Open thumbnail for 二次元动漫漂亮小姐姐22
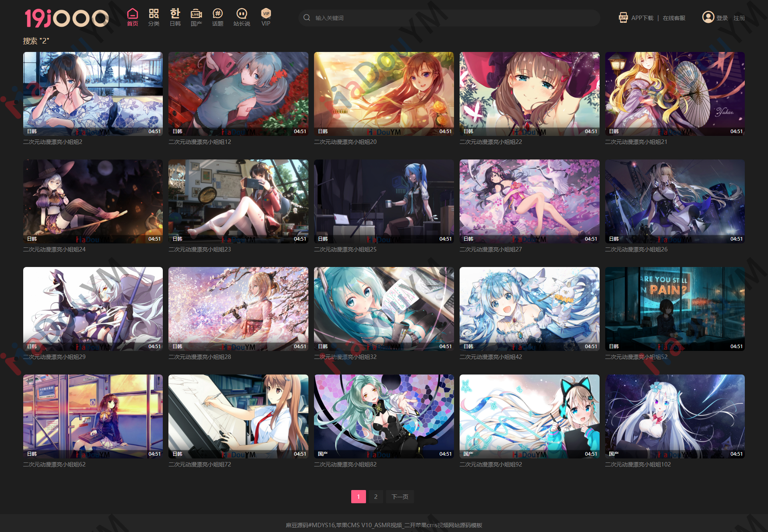 point(530,94)
